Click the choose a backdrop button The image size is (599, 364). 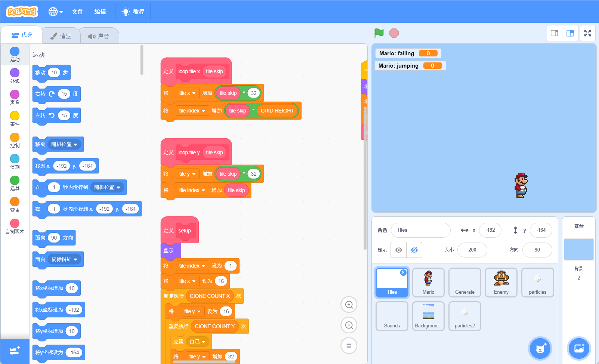[579, 348]
